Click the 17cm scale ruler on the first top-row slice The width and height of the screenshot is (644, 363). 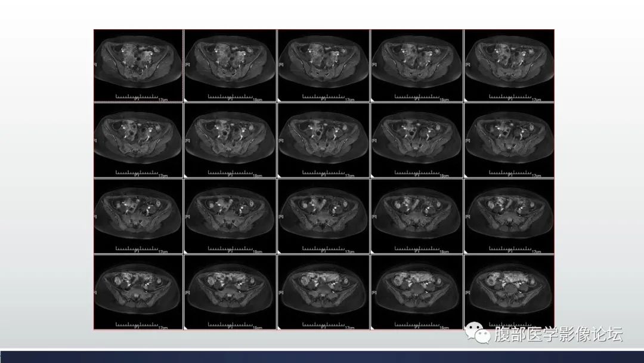click(138, 97)
